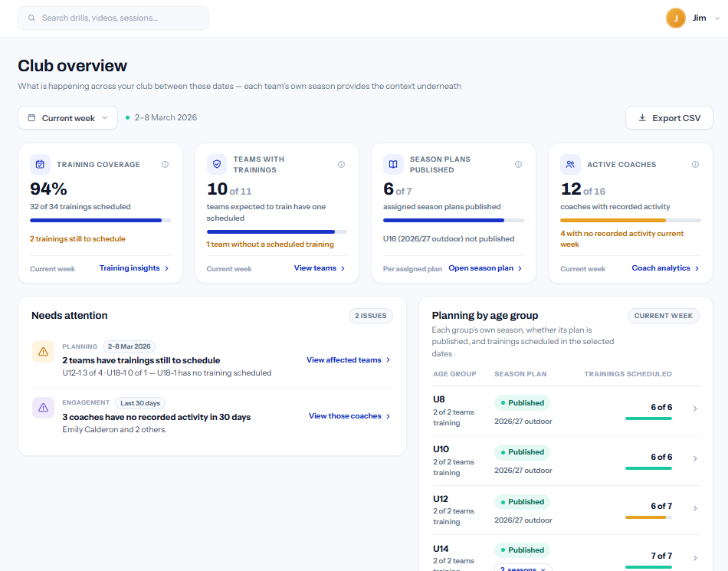Click the 'Club overview' heading
The width and height of the screenshot is (728, 571).
(73, 66)
